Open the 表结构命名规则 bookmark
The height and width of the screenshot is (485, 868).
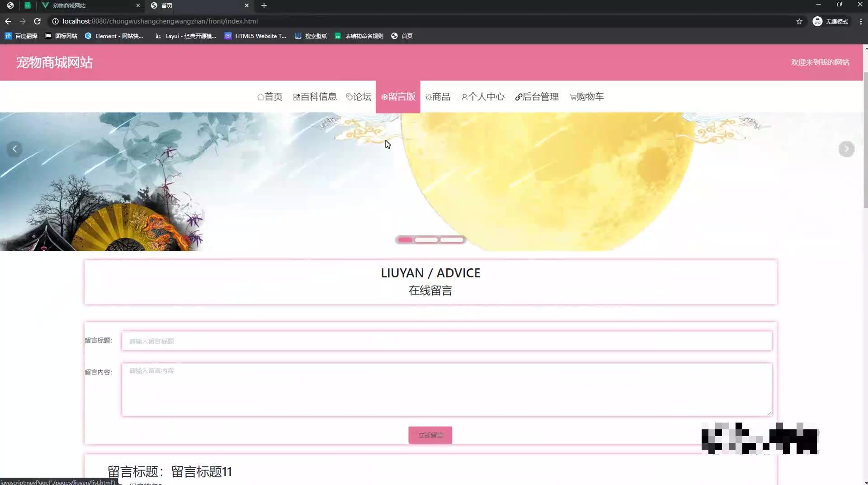[359, 36]
